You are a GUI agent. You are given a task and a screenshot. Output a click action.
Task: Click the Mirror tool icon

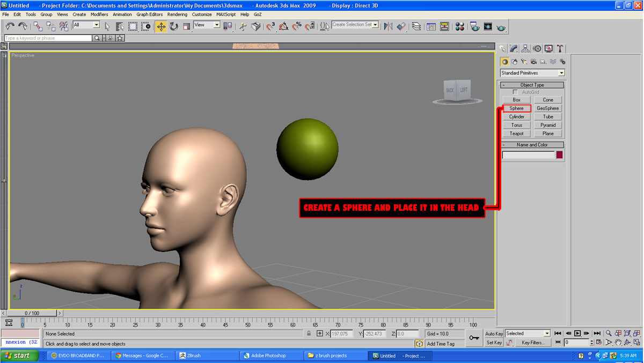coord(388,26)
